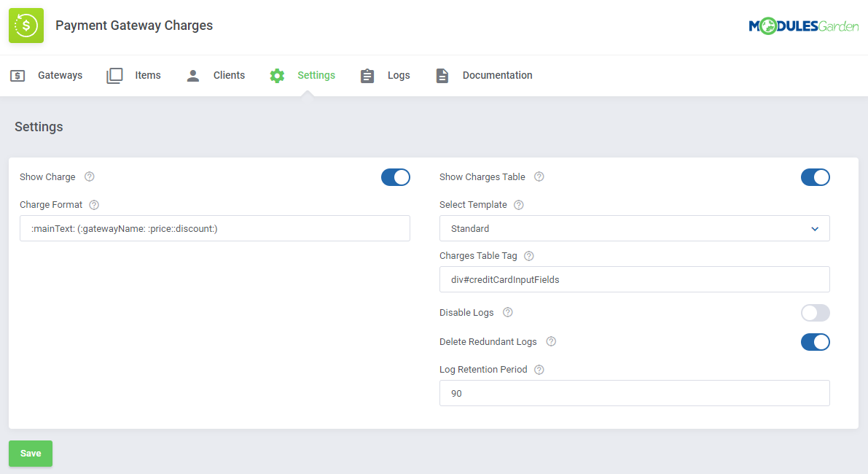Image resolution: width=868 pixels, height=474 pixels.
Task: Click the Gateways wallet icon
Action: tap(17, 75)
